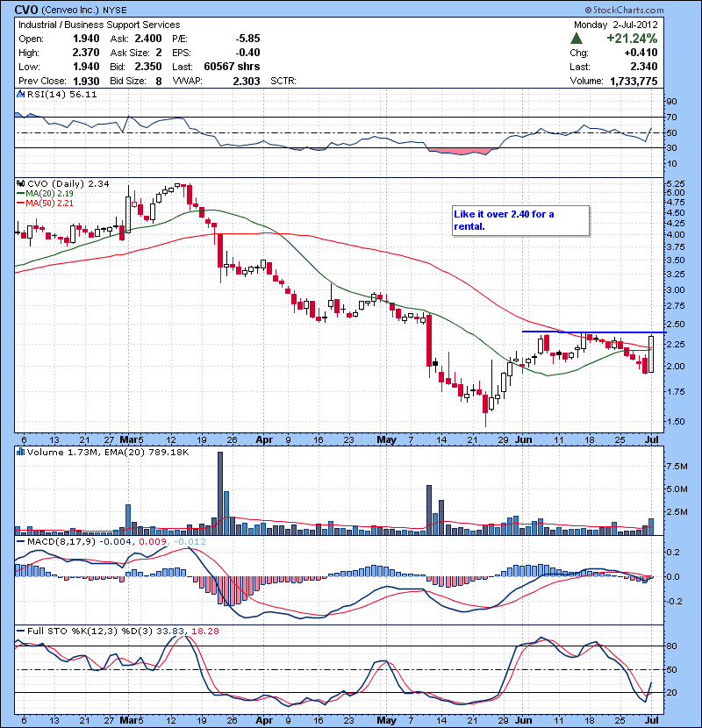Click the 'May' label on price date axis
Screen dimensions: 702x728
click(386, 439)
